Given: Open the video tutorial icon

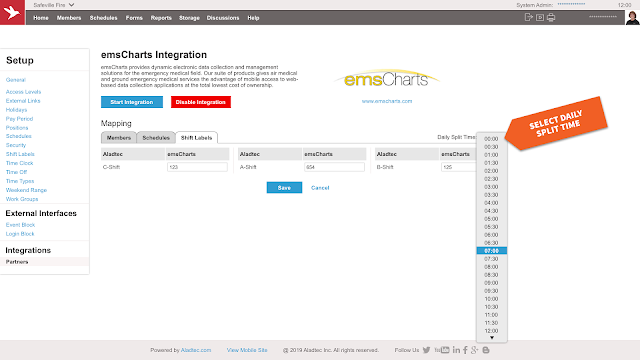Looking at the screenshot, I should tap(540, 18).
